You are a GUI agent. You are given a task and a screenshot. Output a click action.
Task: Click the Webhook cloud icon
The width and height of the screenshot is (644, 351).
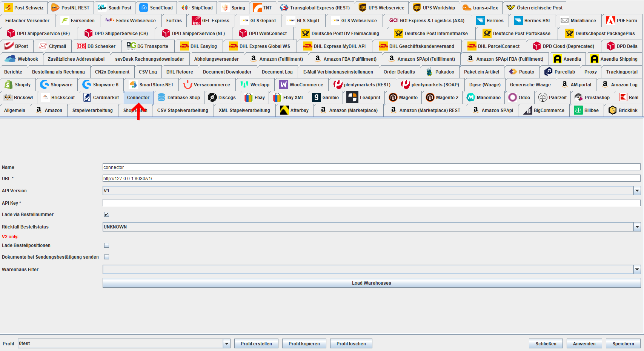click(10, 59)
